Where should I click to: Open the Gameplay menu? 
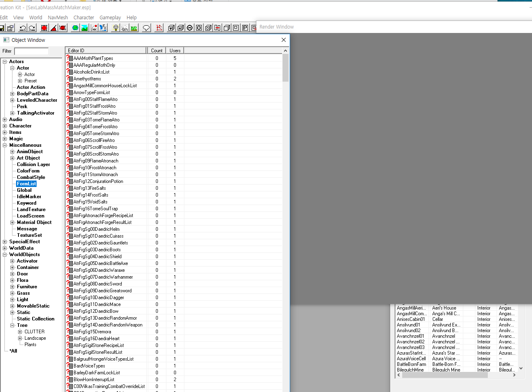(x=110, y=17)
